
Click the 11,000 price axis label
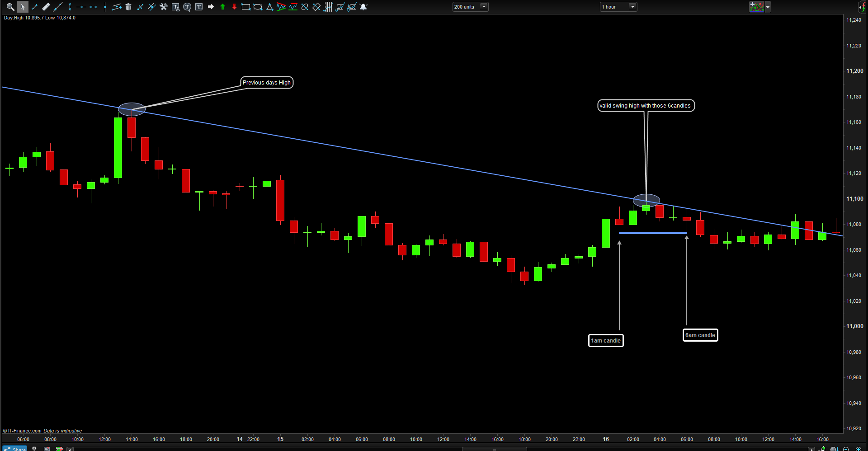click(x=854, y=326)
